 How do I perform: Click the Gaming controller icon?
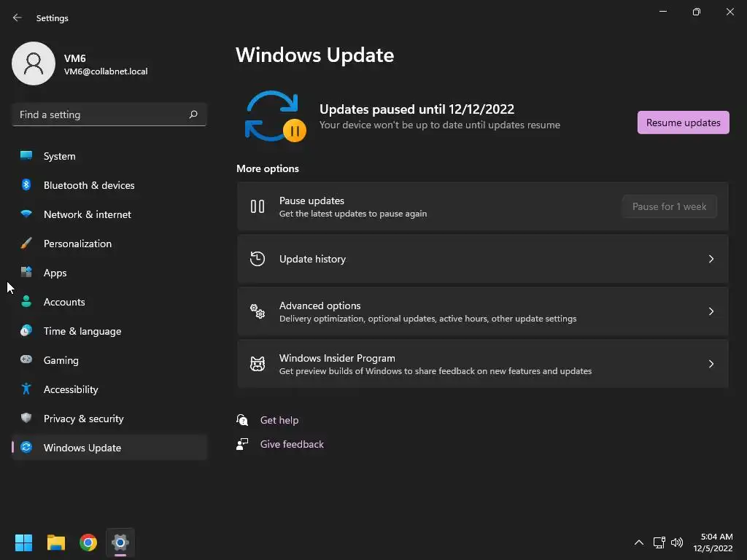[x=26, y=359]
